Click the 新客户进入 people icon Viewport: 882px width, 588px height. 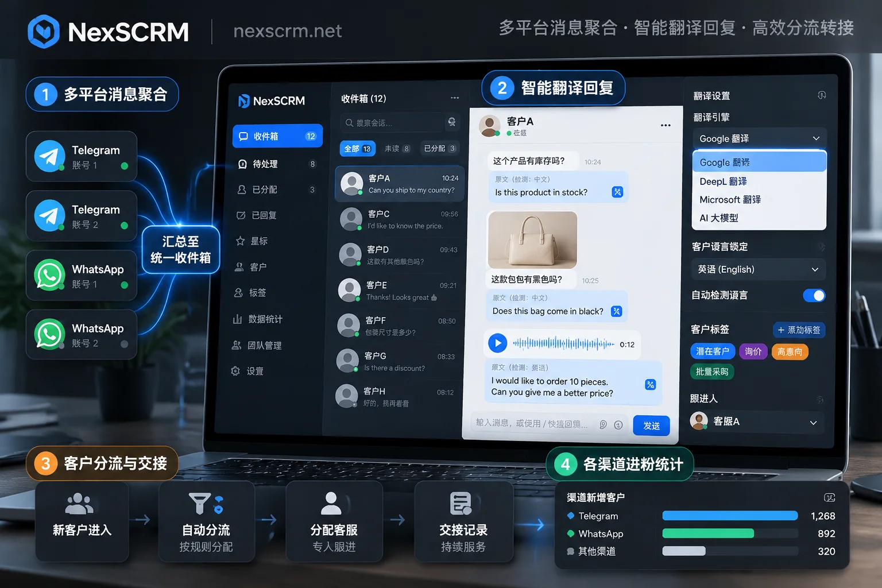80,504
